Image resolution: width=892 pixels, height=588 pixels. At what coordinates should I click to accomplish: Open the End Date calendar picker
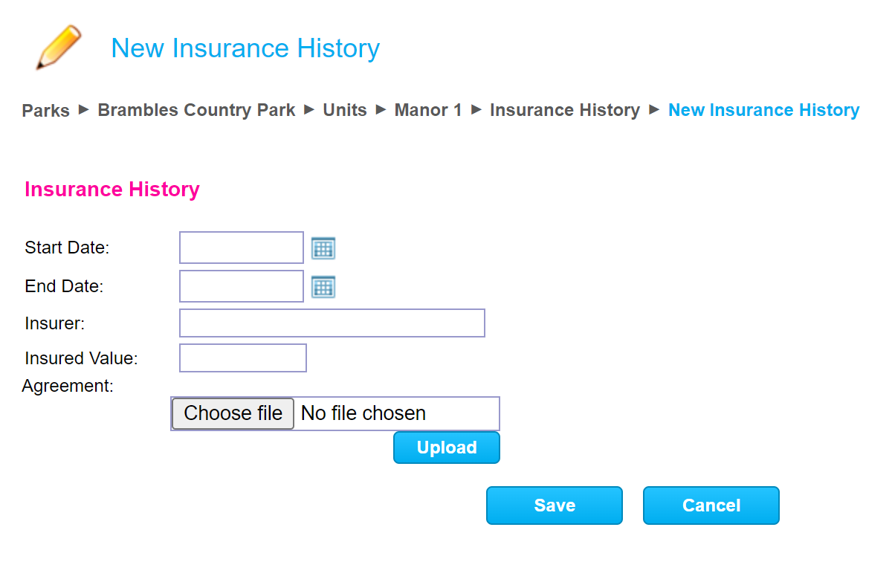323,287
